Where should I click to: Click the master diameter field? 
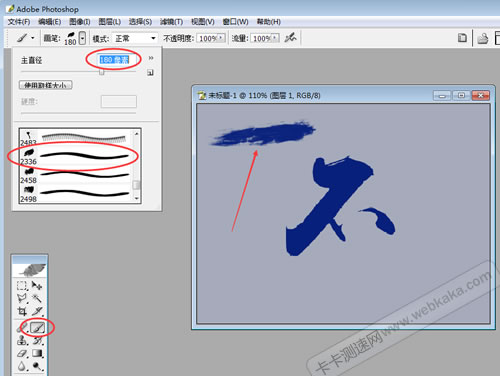[118, 60]
